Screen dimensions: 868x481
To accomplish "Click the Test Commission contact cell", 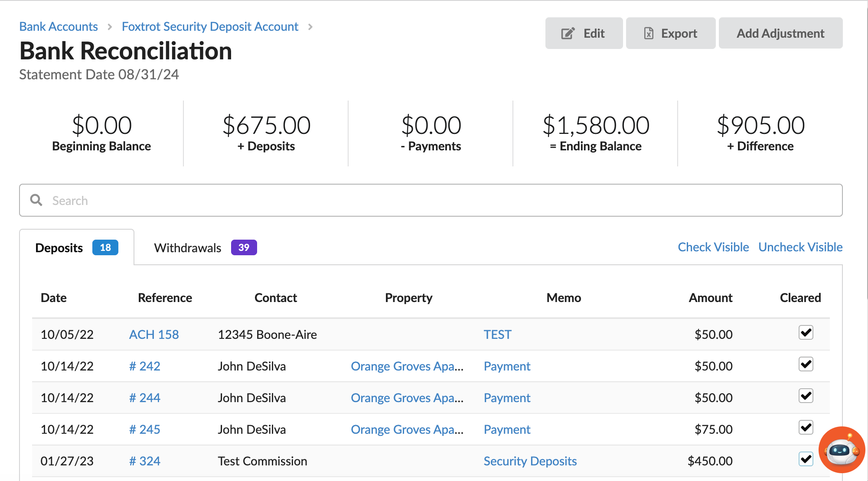I will pos(263,461).
